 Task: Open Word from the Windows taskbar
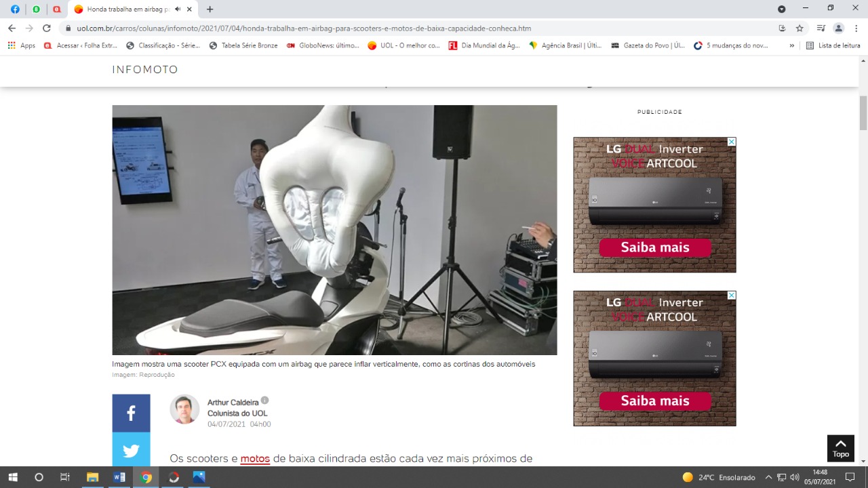(119, 477)
